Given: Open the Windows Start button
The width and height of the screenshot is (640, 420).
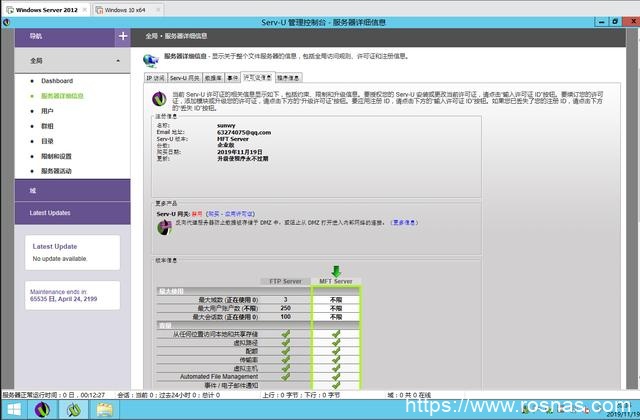Looking at the screenshot, I should pyautogui.click(x=14, y=409).
